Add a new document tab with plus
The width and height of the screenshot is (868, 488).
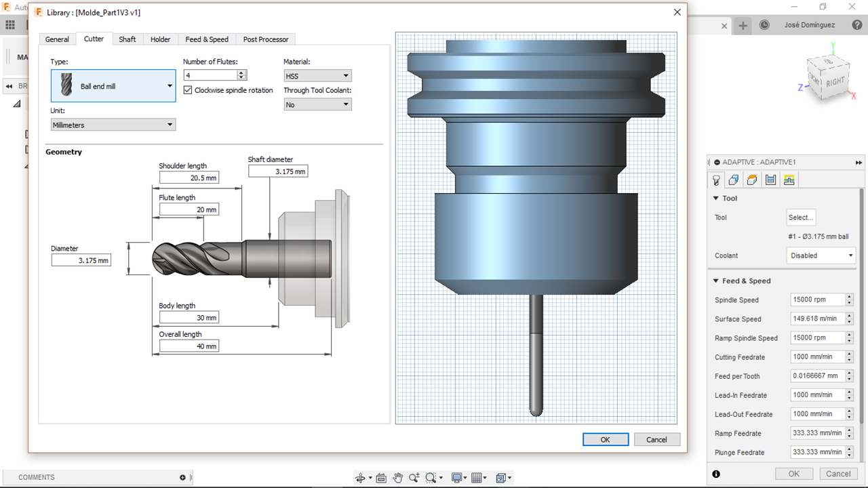(743, 26)
